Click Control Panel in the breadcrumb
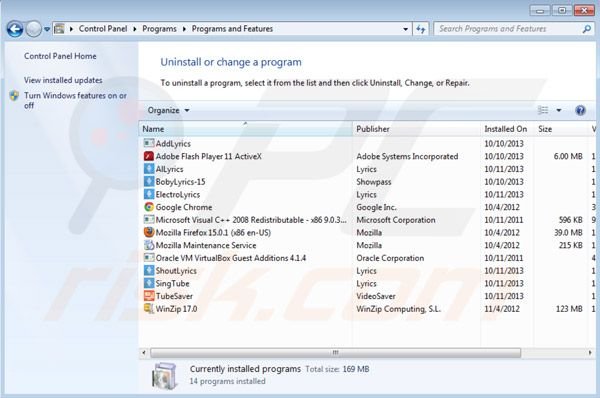600x398 pixels. (103, 29)
